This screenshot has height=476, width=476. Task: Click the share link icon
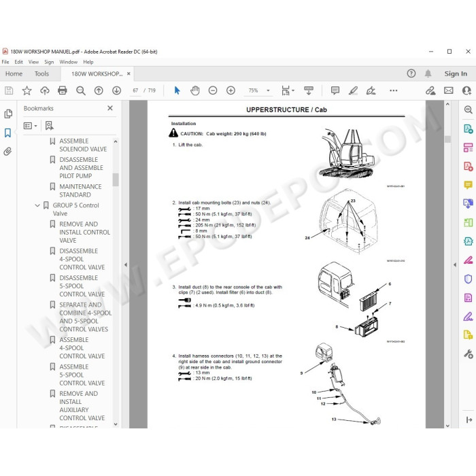(x=430, y=90)
